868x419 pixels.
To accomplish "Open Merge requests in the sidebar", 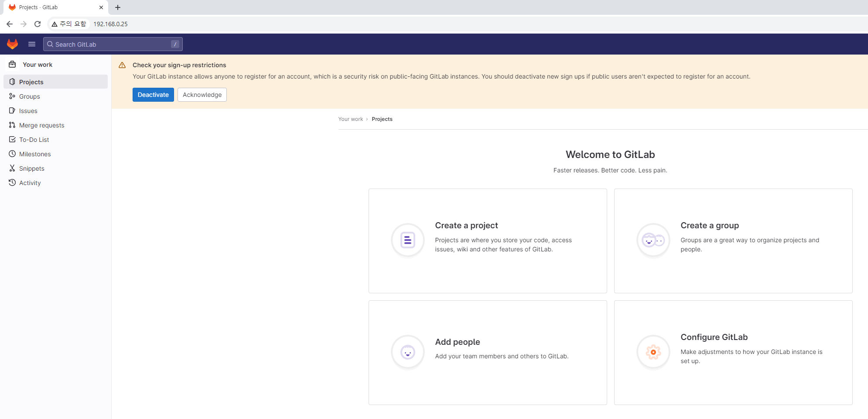I will tap(55, 125).
